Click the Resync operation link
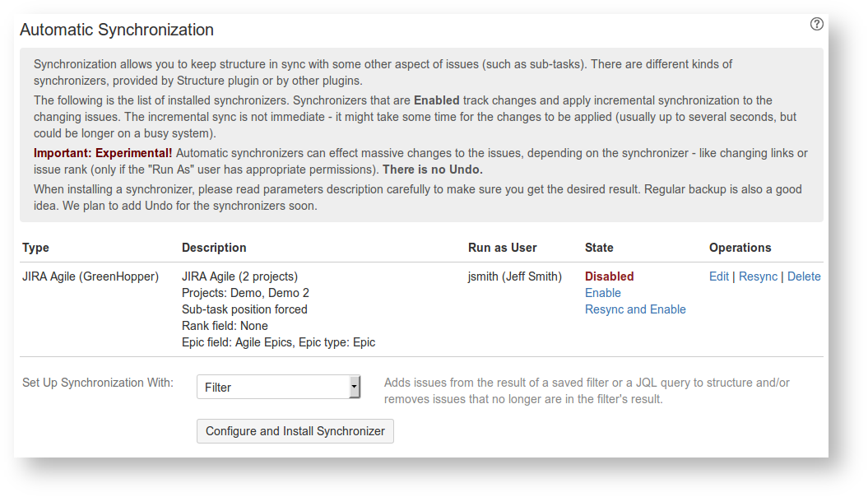 tap(758, 276)
